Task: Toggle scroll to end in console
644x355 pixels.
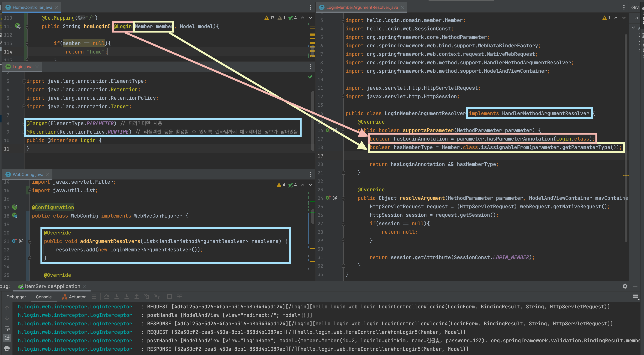Action: tap(7, 338)
